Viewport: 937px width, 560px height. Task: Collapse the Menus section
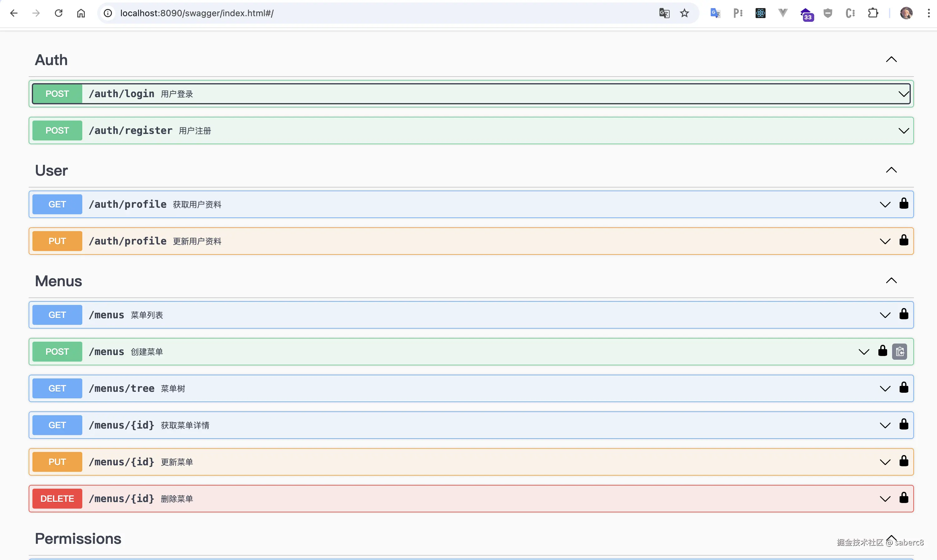click(891, 281)
